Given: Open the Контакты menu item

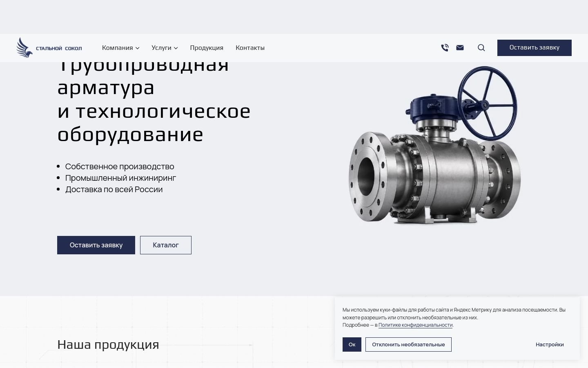Looking at the screenshot, I should click(x=250, y=48).
